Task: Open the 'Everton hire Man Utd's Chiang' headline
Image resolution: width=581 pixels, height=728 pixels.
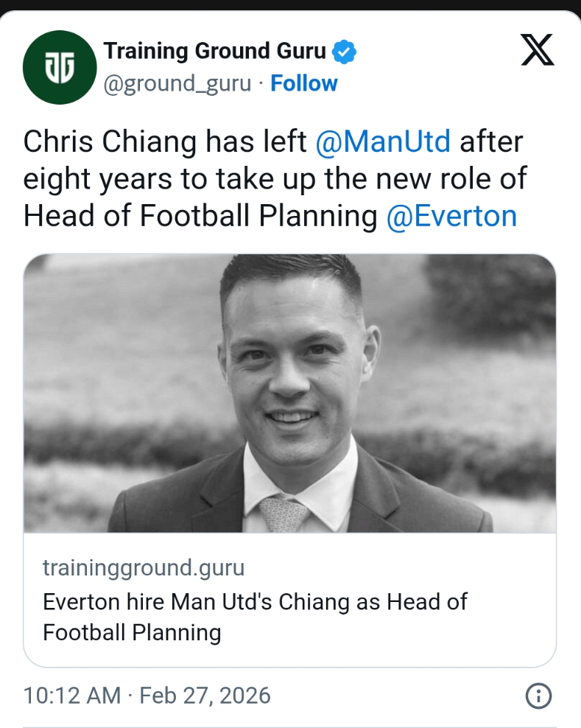Action: pos(255,601)
